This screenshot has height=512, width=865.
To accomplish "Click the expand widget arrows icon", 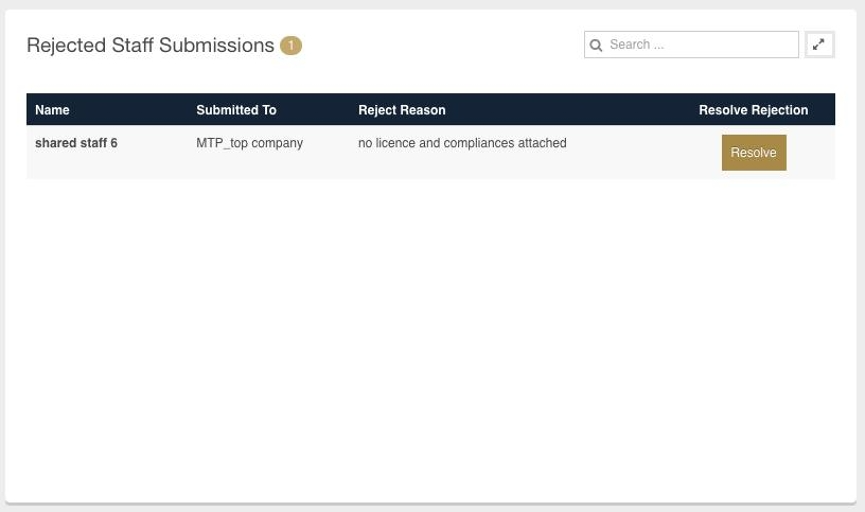I will 819,45.
